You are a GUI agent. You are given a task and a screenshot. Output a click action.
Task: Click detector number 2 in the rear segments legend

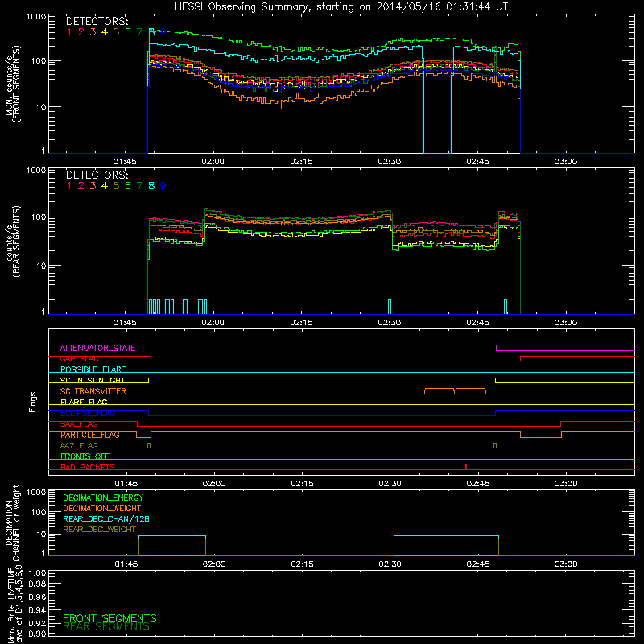point(81,186)
